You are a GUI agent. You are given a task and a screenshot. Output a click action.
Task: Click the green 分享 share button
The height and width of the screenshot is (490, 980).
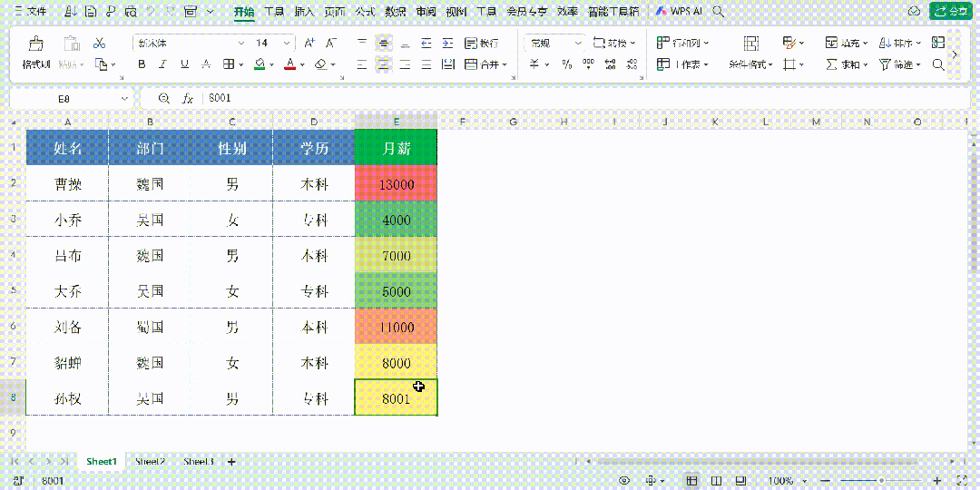[x=950, y=12]
